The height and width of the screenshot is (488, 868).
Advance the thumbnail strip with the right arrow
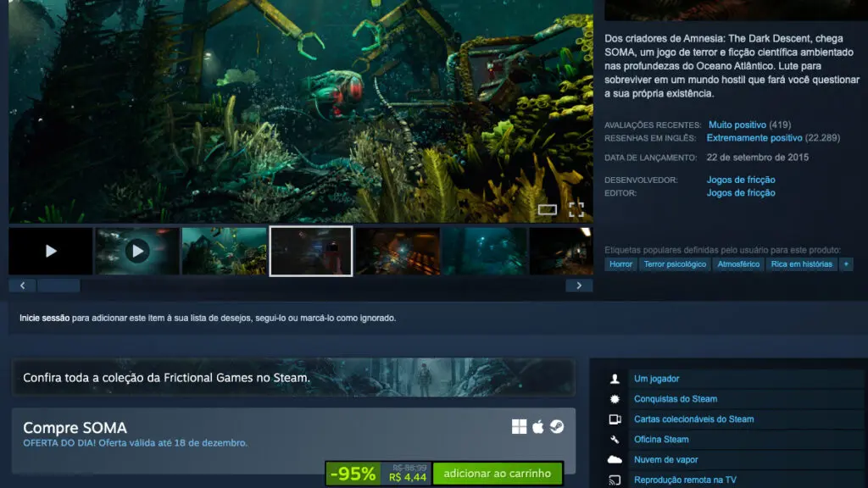point(579,285)
